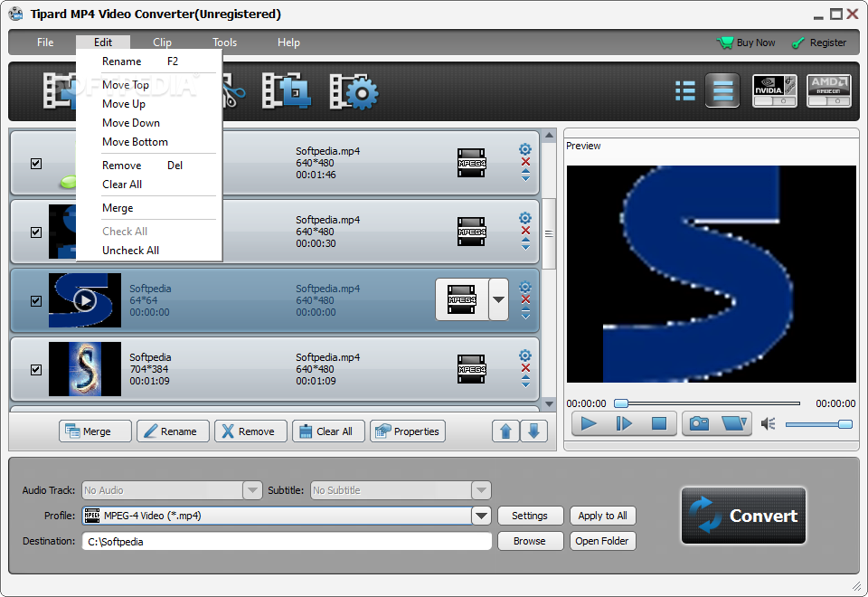Click red X remove icon for 704*384 Softpedia item

click(x=525, y=368)
